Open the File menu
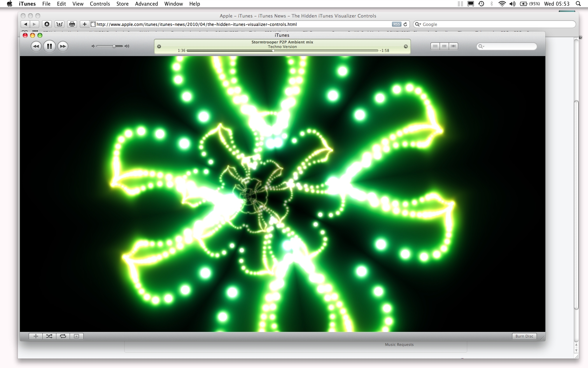The width and height of the screenshot is (588, 368). [46, 4]
